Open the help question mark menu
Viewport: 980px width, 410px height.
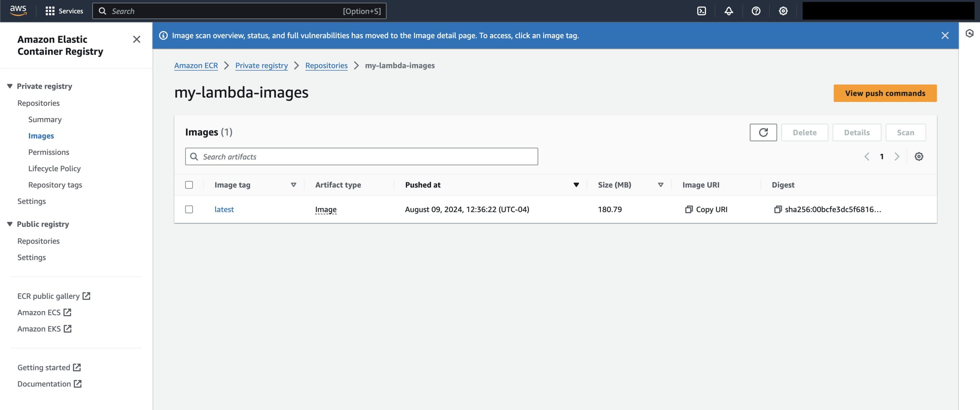point(756,11)
